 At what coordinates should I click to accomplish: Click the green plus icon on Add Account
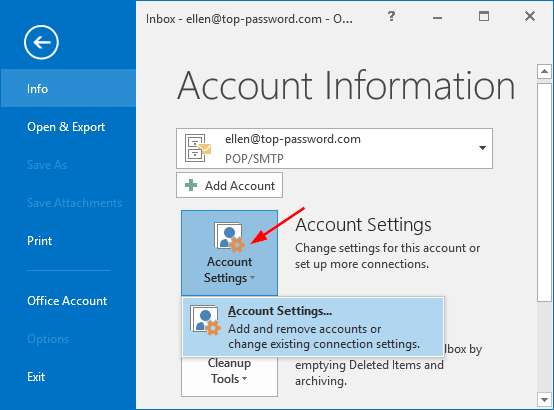click(191, 185)
